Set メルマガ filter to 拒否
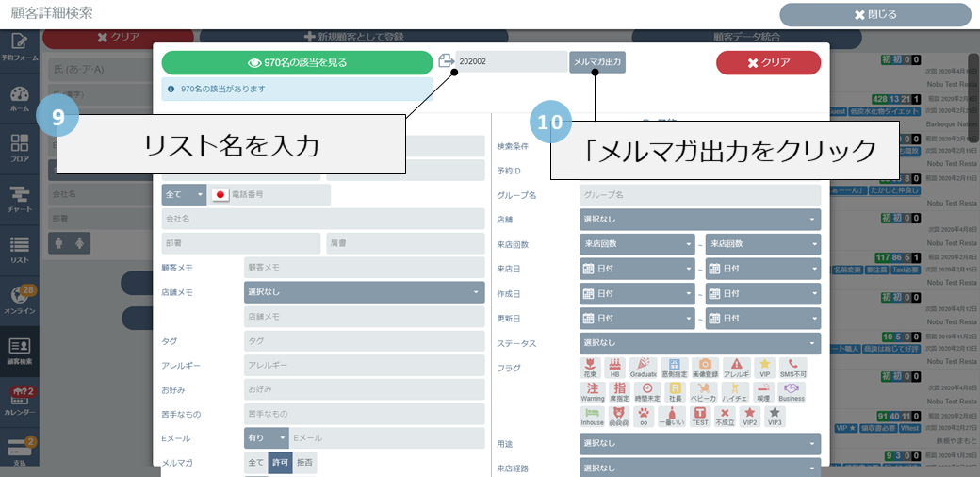 (x=304, y=463)
